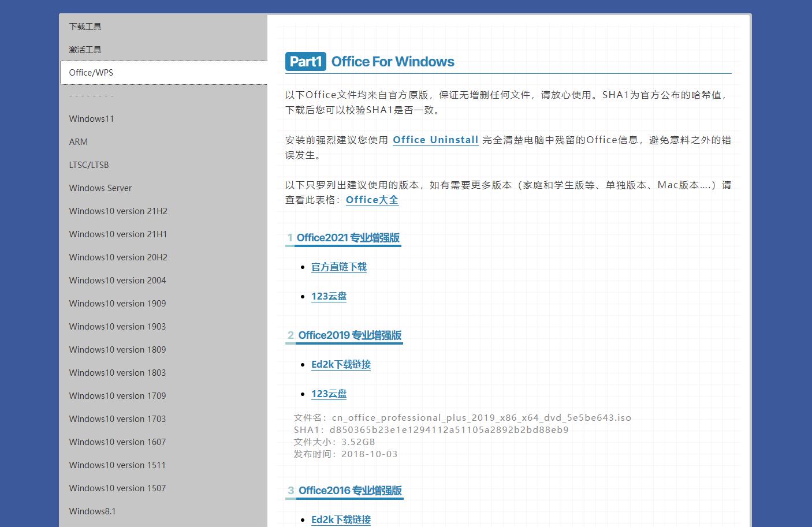Open the Windows Server section
Image resolution: width=812 pixels, height=527 pixels.
click(x=100, y=188)
